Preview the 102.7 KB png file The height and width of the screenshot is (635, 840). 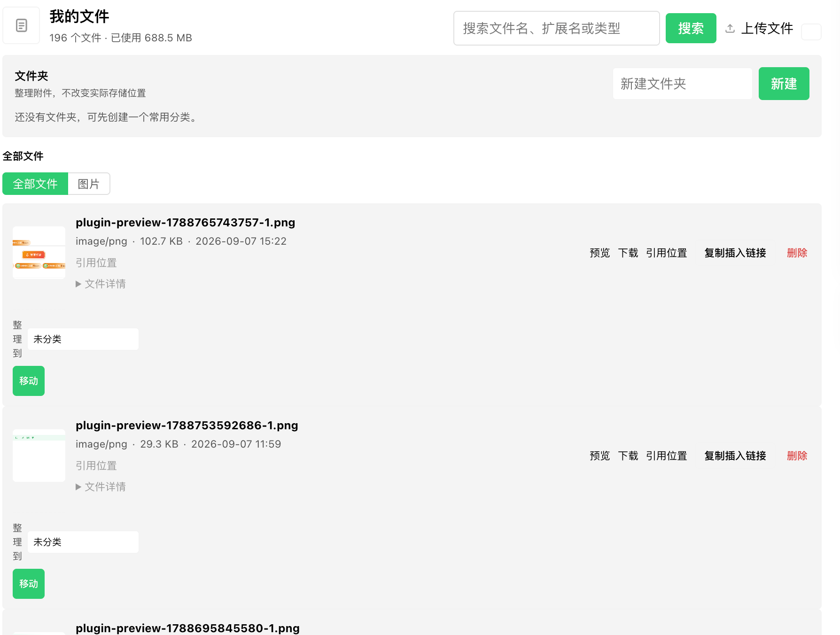coord(600,253)
